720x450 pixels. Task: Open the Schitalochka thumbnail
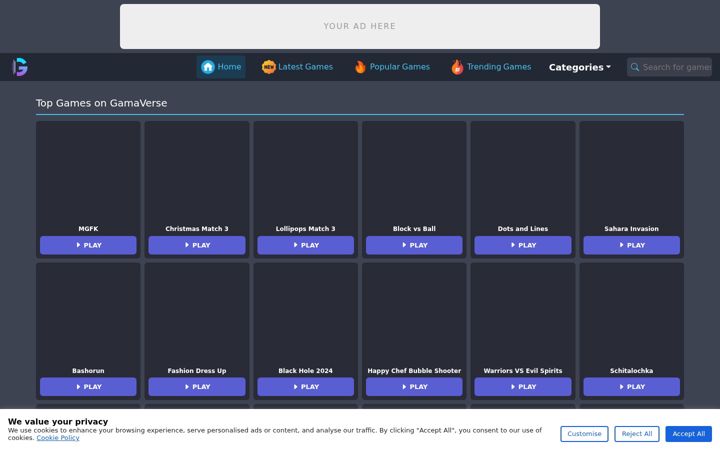pos(631,314)
